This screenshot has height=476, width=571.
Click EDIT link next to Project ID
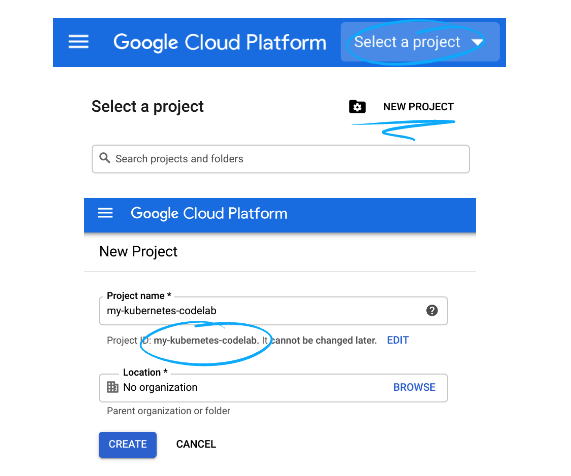click(398, 340)
